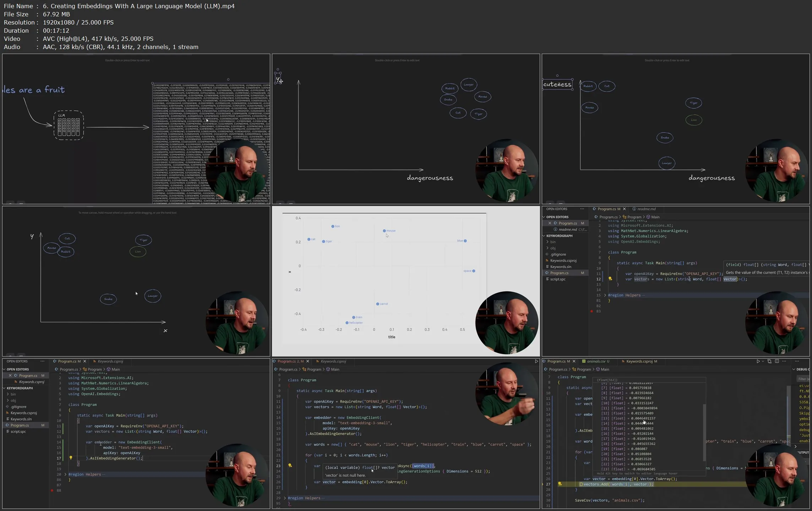Image resolution: width=812 pixels, height=511 pixels.
Task: Open the run options dropdown arrow
Action: (x=763, y=361)
